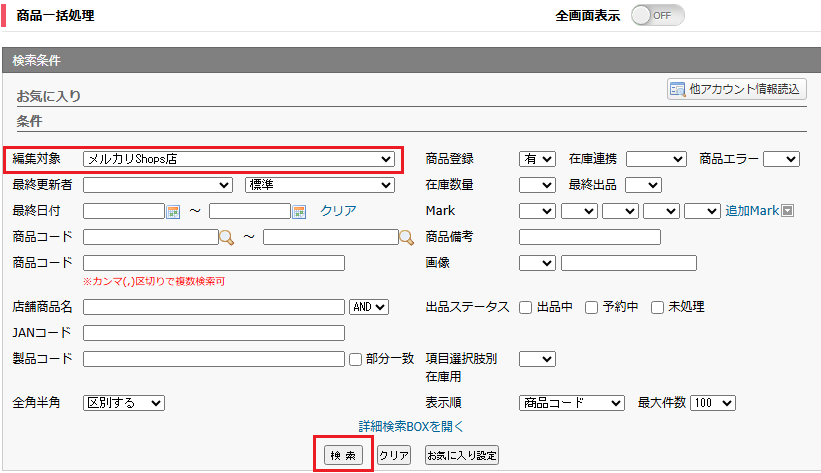Screen dimensions: 821x473
Task: Open the 在庫連携 dropdown
Action: coord(657,159)
